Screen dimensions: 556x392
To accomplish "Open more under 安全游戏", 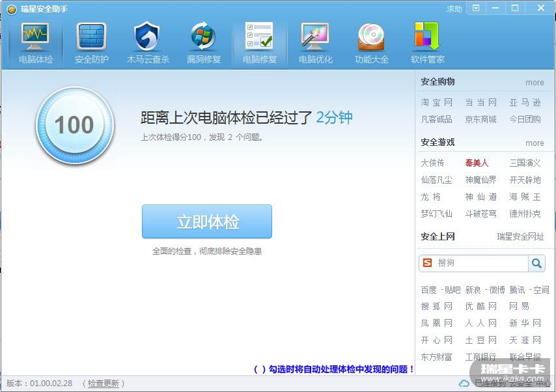I will (535, 143).
